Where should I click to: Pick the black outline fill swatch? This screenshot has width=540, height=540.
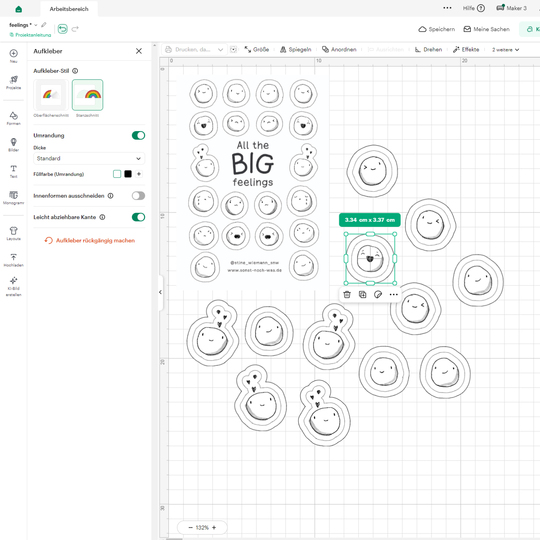[x=128, y=174]
